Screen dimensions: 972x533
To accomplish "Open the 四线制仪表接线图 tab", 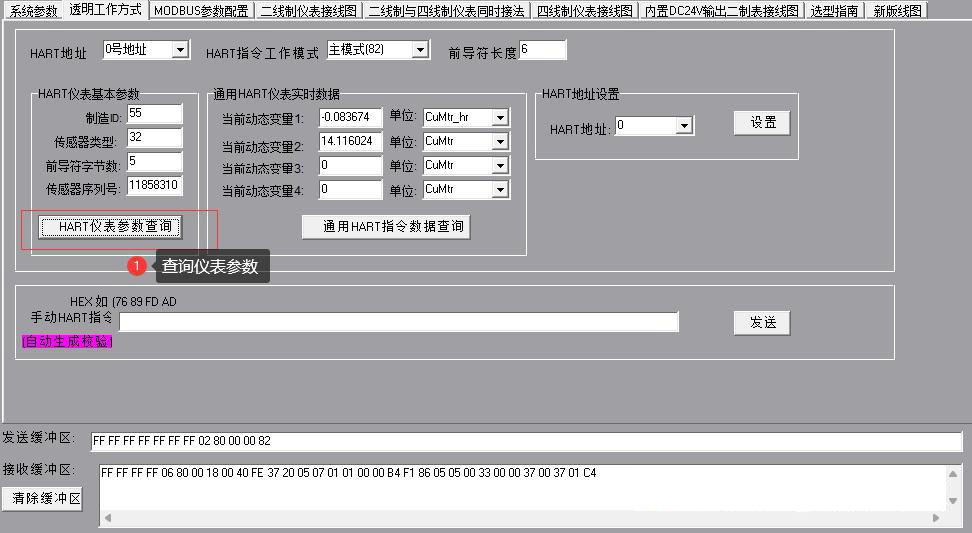I will tap(584, 11).
